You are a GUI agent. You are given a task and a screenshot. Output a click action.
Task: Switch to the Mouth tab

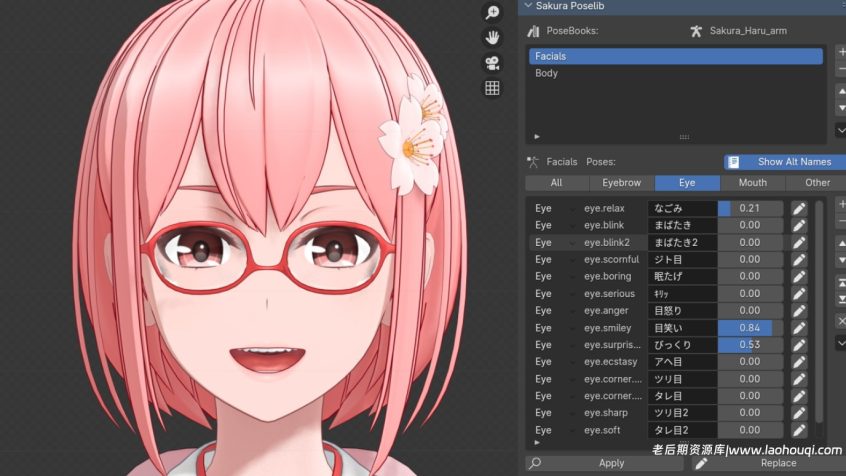click(x=753, y=183)
